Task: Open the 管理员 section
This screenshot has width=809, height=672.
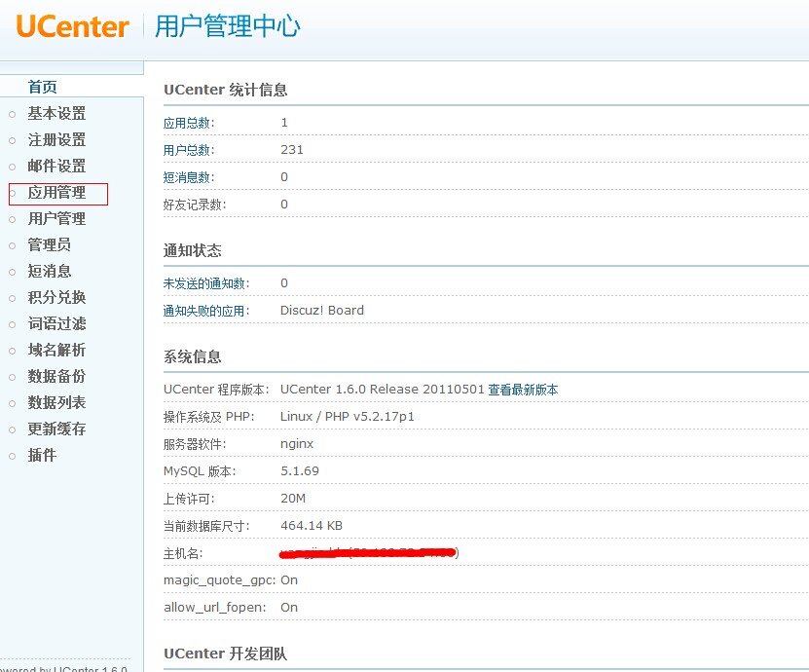Action: pyautogui.click(x=49, y=245)
